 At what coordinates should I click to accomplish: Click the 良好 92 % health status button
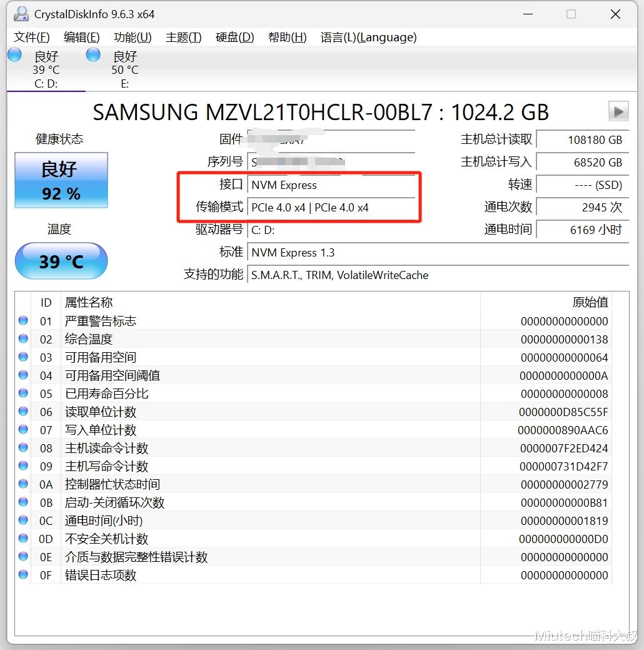(61, 180)
